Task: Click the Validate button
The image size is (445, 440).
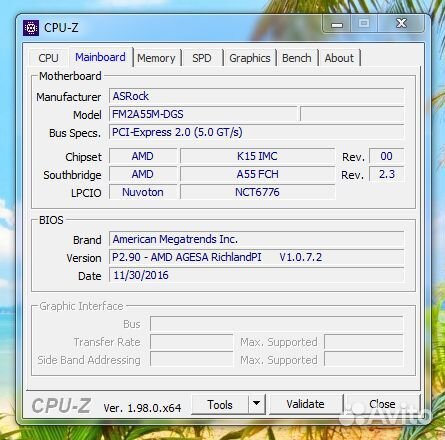Action: (x=305, y=404)
